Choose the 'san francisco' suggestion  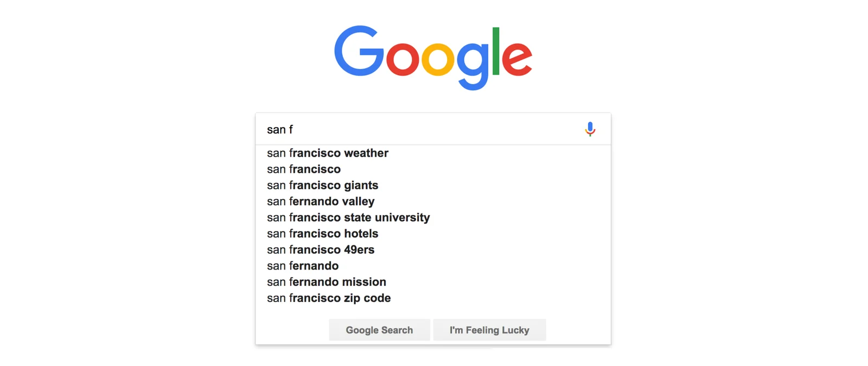pyautogui.click(x=304, y=169)
